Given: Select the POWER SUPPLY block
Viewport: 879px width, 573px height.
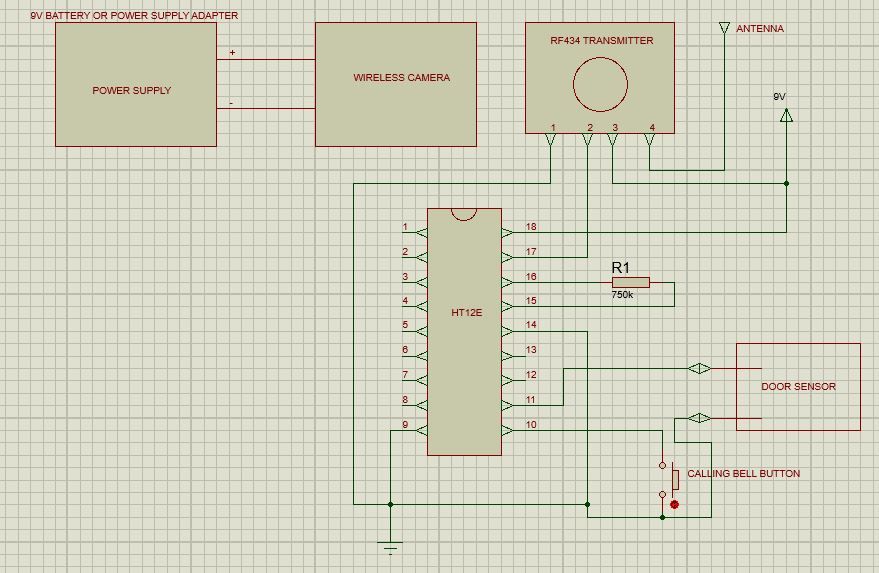Looking at the screenshot, I should (136, 85).
